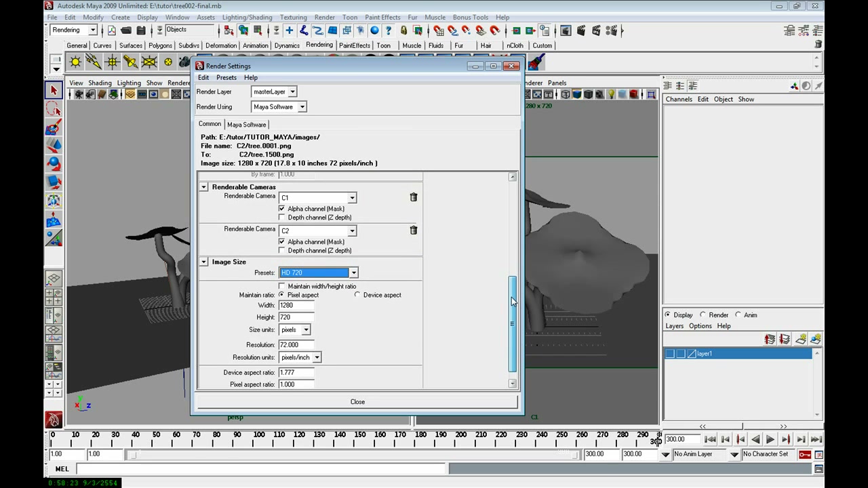The height and width of the screenshot is (488, 868).
Task: Enable Maintain width/height ratio checkbox
Action: [x=282, y=286]
